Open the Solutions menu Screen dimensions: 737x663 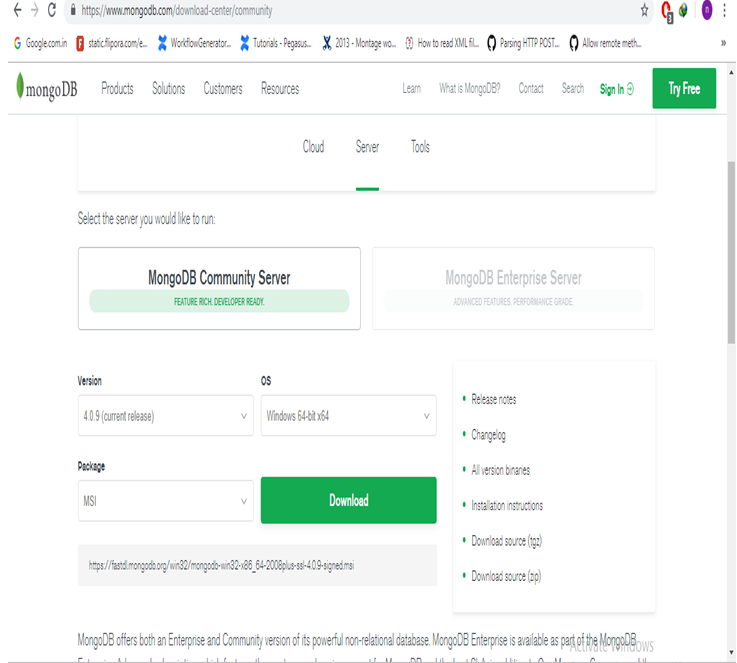[x=168, y=88]
